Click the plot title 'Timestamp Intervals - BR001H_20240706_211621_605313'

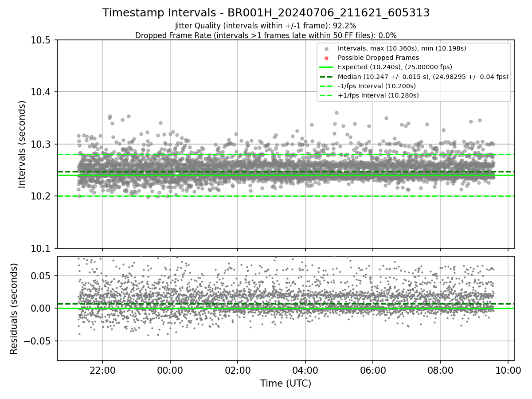tap(266, 13)
